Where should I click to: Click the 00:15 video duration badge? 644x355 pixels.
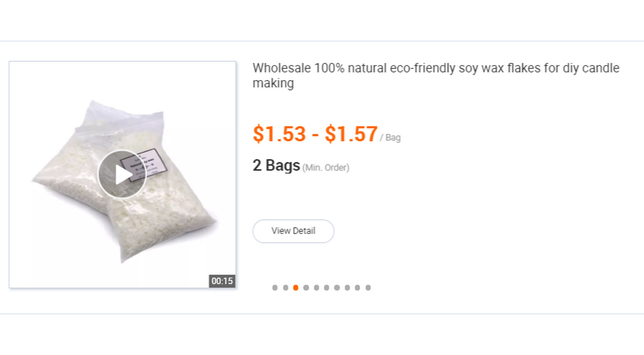tap(222, 281)
